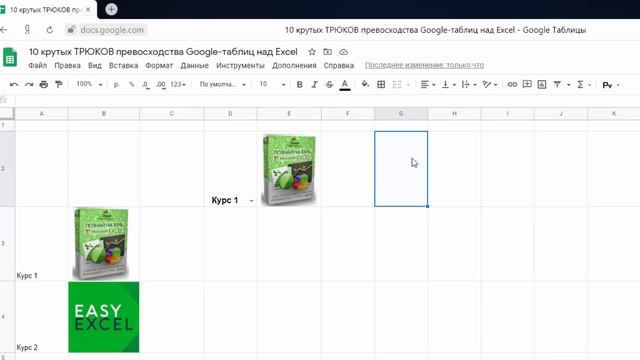Click the Print icon
Viewport: 640px width, 360px height.
point(44,84)
